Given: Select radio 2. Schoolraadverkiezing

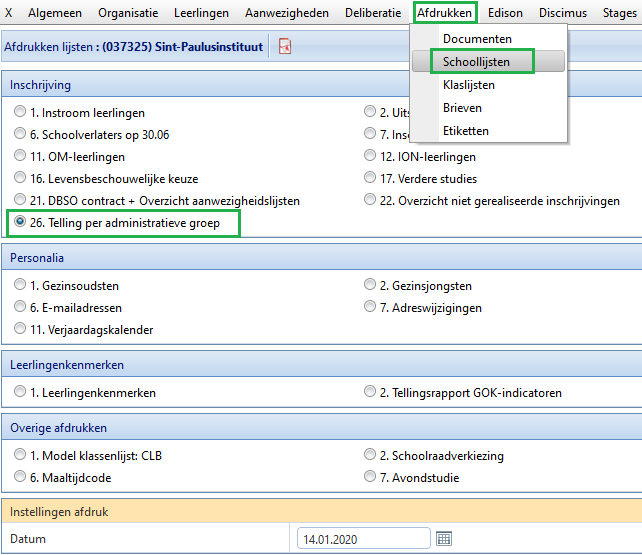Looking at the screenshot, I should [x=370, y=455].
